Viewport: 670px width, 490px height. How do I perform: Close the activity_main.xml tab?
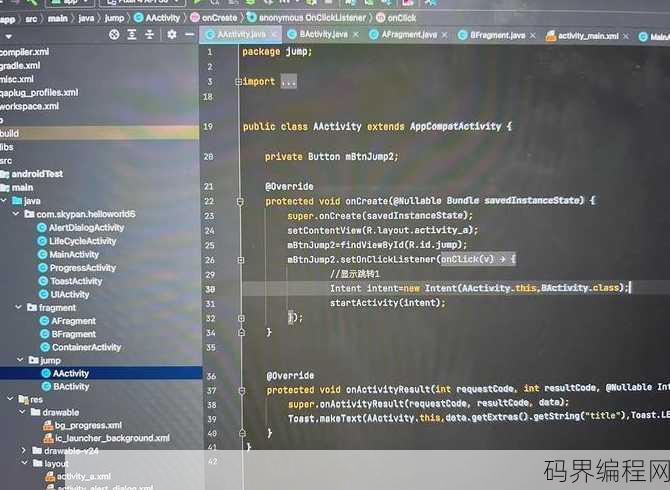626,36
